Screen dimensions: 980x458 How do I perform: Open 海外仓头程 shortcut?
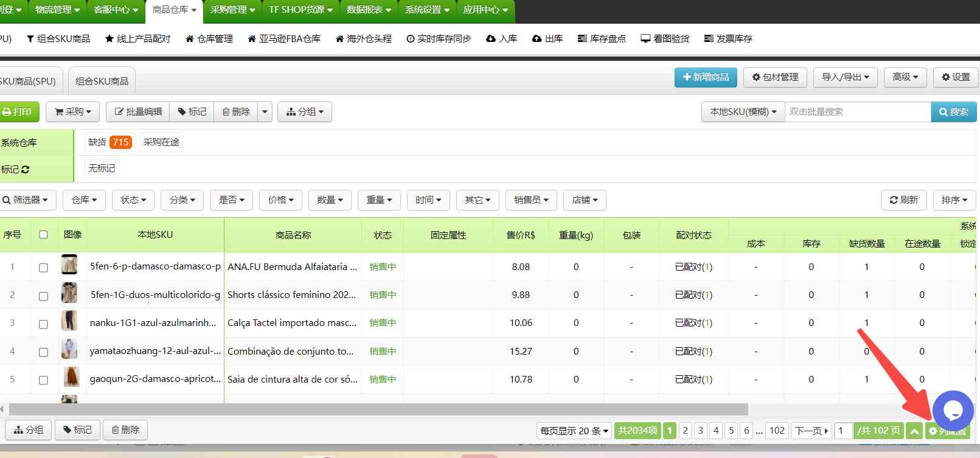pos(363,38)
